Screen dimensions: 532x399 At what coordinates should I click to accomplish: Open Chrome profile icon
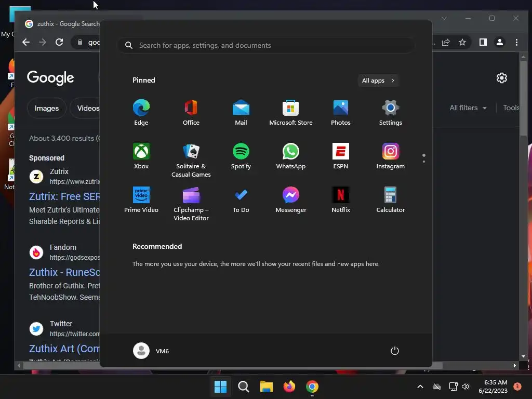coord(500,42)
